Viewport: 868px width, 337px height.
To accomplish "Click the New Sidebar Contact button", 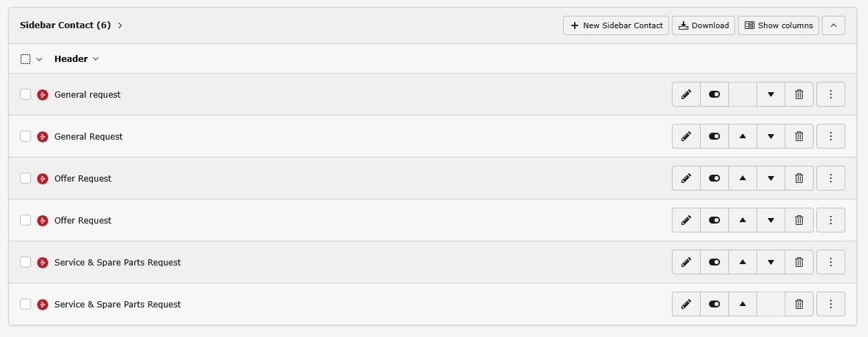I will [x=616, y=25].
